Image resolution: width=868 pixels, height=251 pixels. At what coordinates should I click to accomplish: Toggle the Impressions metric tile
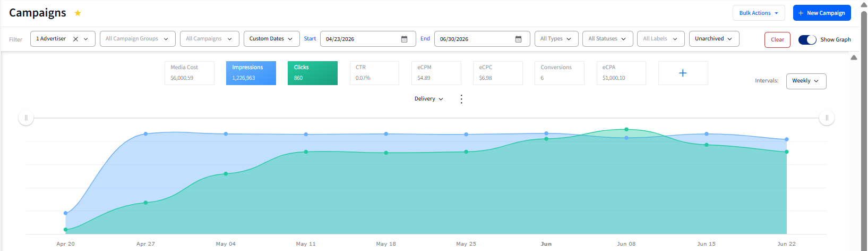click(x=251, y=73)
